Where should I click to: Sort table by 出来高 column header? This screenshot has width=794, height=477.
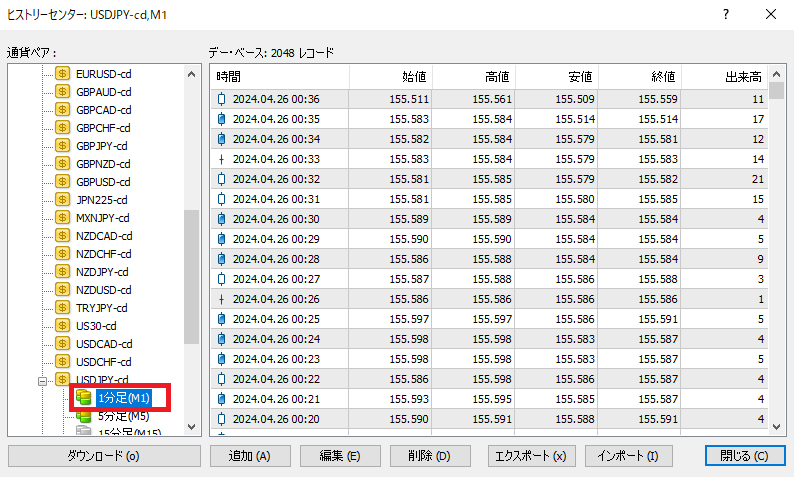click(x=725, y=76)
